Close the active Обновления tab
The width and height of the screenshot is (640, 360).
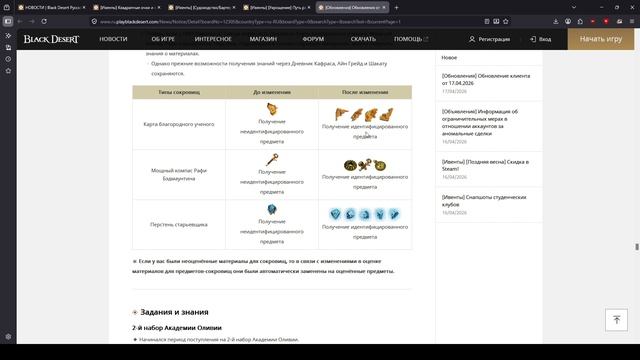click(384, 7)
